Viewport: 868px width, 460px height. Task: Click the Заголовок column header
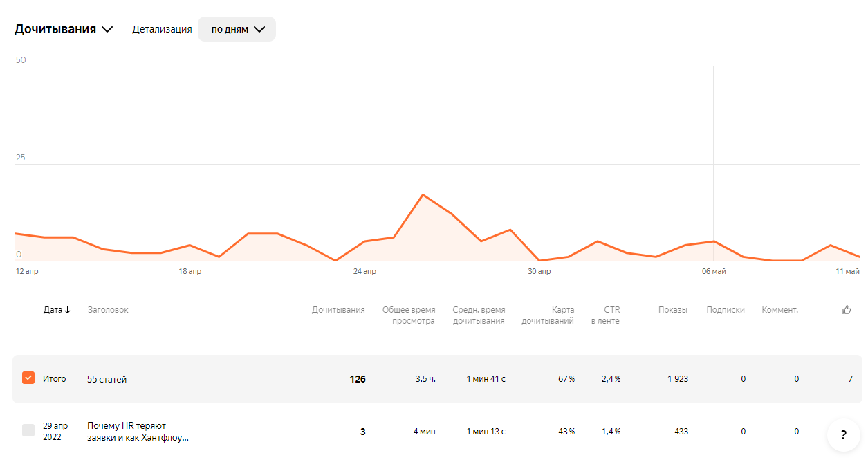click(x=108, y=310)
